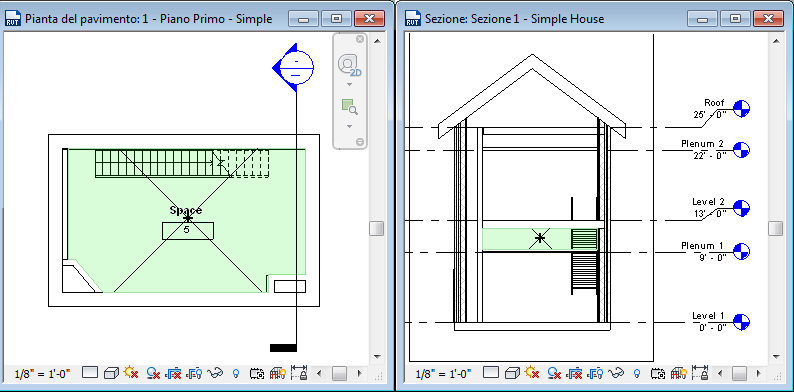Open Detail Level in floor plan view bar

click(90, 373)
